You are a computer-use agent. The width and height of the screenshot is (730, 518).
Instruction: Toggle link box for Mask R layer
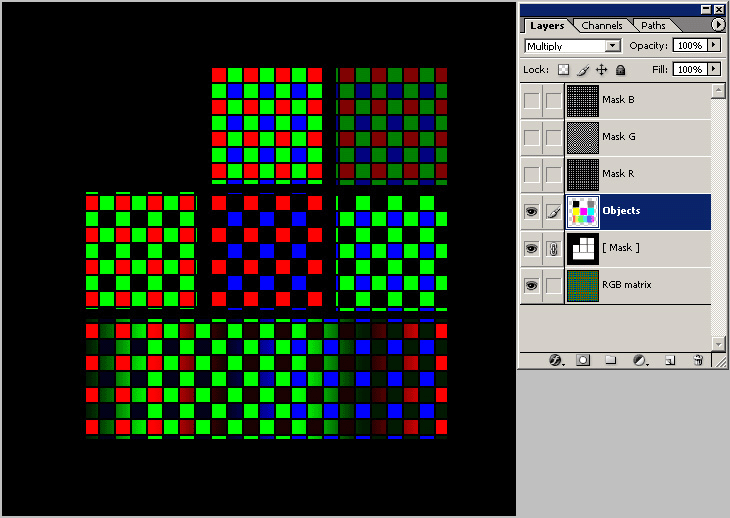(554, 175)
